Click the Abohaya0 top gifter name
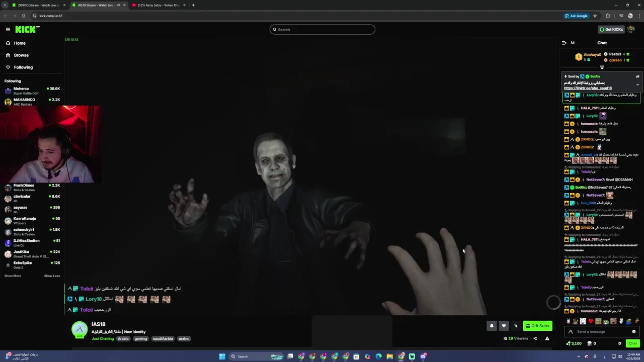Image resolution: width=644 pixels, height=362 pixels. click(x=592, y=54)
